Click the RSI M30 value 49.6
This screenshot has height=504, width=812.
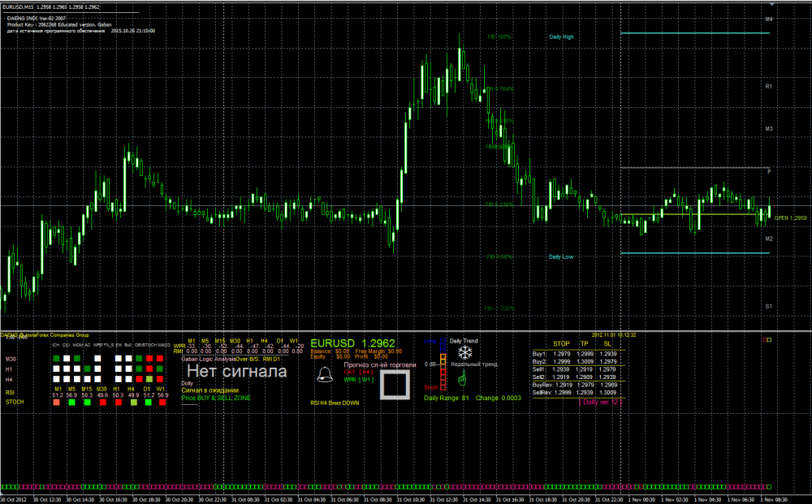pos(102,395)
